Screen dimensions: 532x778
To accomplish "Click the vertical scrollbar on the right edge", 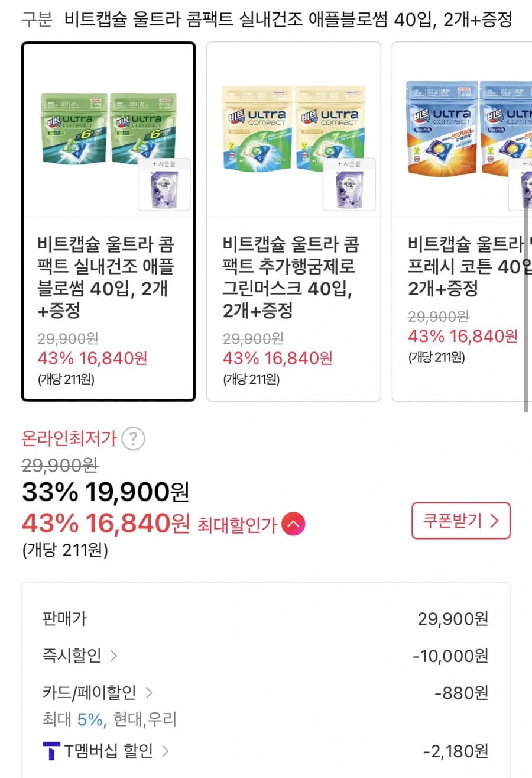I will click(x=525, y=296).
